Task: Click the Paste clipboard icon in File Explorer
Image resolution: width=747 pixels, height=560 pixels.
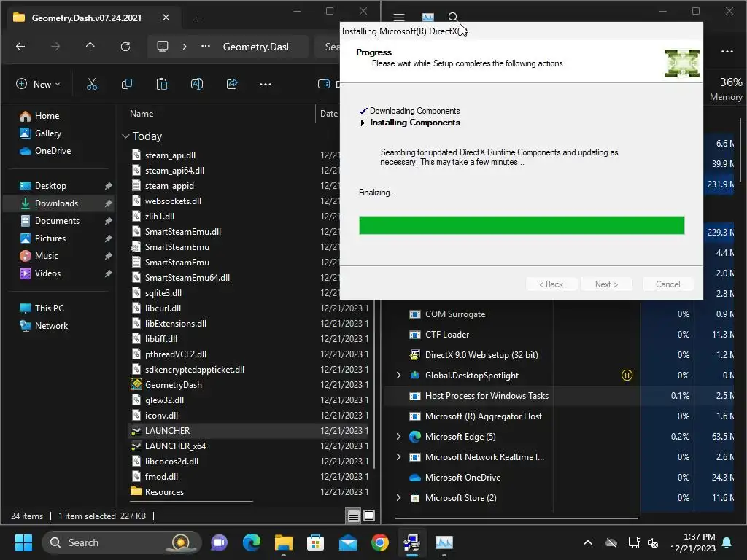Action: coord(162,85)
